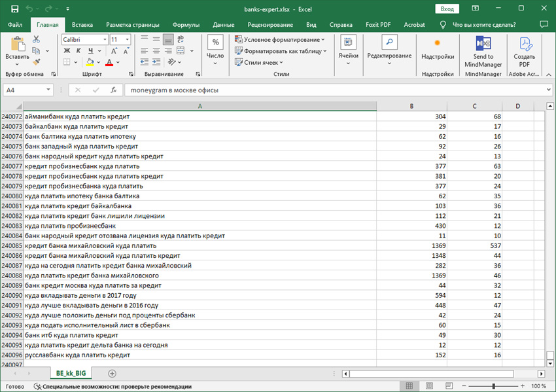Open Условное форматирование menu

tap(280, 39)
